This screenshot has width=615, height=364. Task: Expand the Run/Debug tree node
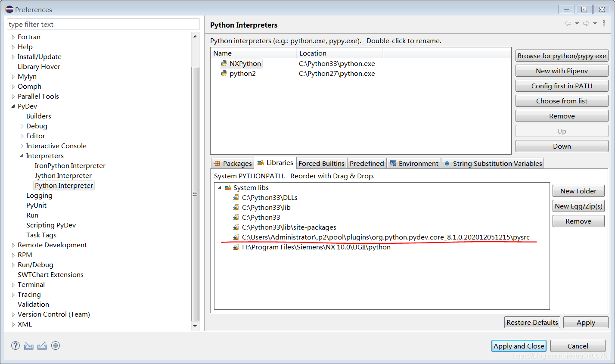[x=13, y=265]
